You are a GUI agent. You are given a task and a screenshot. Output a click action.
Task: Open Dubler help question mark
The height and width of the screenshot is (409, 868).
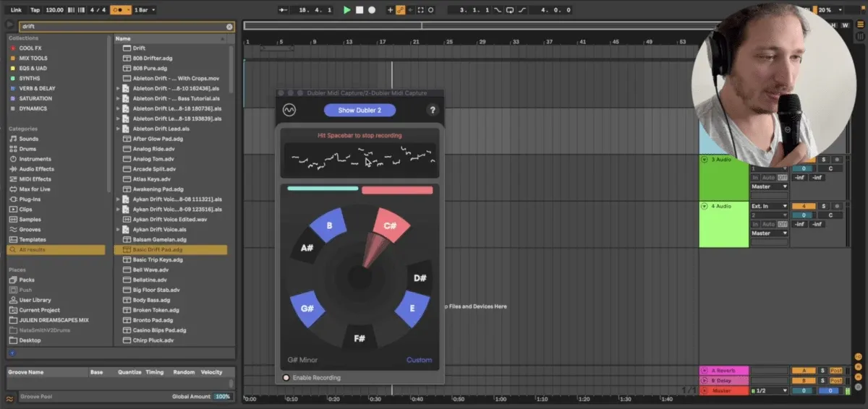click(433, 110)
